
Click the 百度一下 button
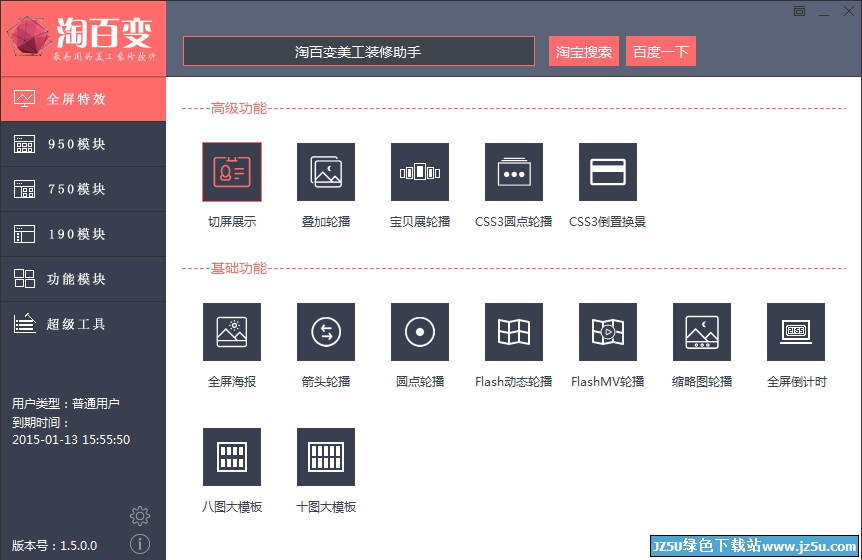coord(661,51)
